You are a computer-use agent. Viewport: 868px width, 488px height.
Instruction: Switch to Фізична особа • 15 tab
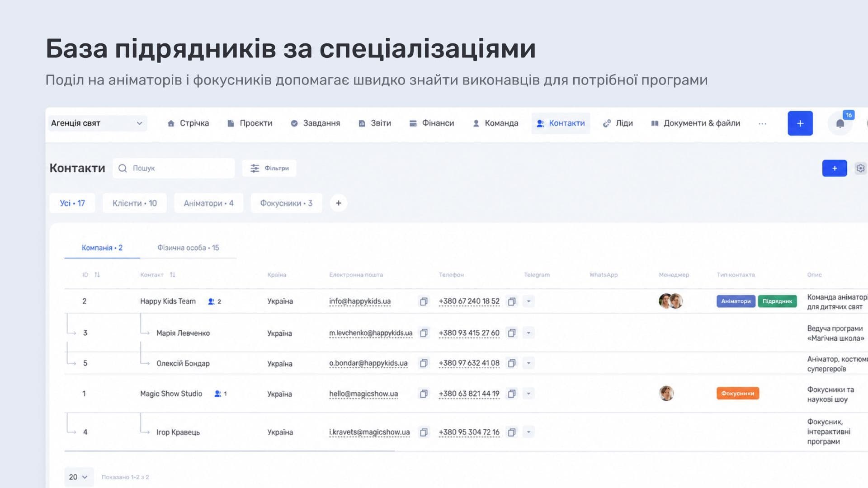[x=188, y=248]
